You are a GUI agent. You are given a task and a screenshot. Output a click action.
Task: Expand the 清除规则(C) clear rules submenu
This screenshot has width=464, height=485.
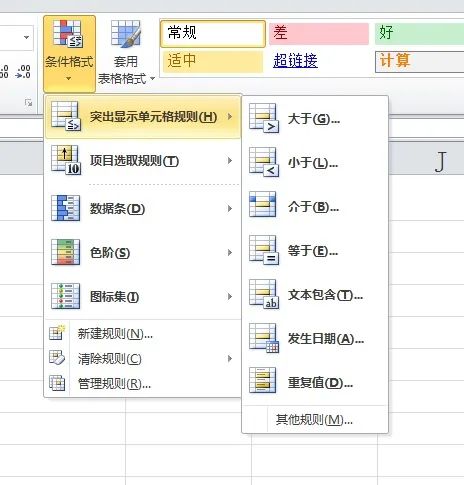[x=230, y=359]
